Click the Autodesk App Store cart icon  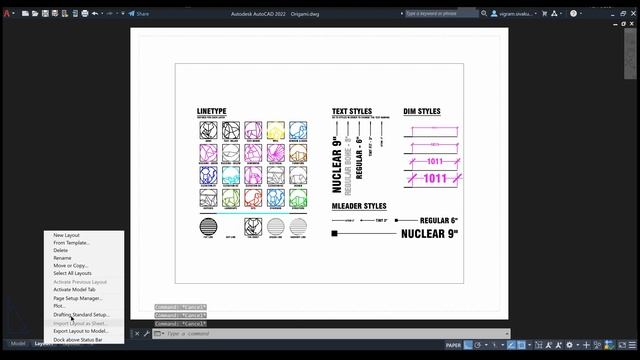coord(544,13)
